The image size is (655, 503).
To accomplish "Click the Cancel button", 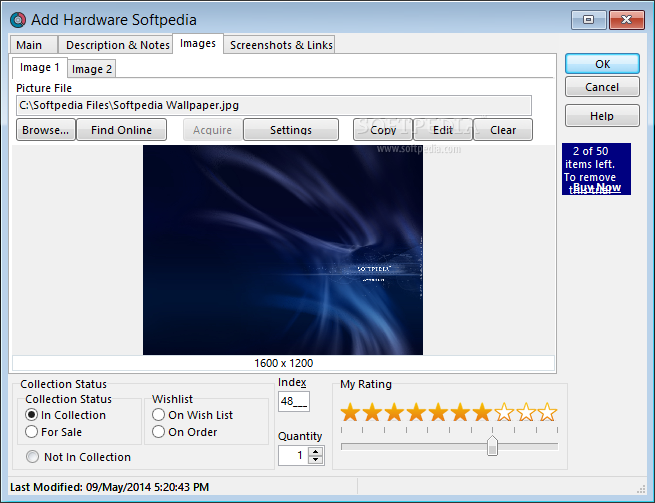I will click(x=602, y=87).
